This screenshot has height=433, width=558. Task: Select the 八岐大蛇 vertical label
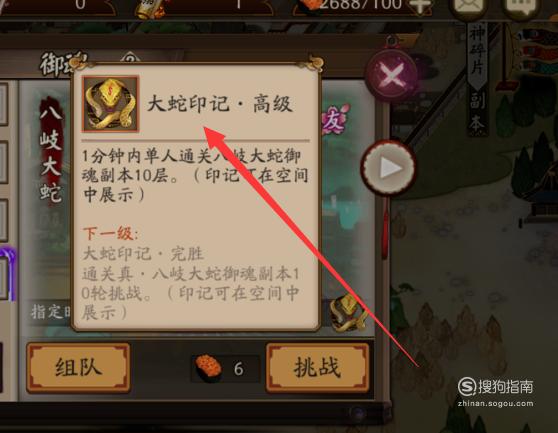(51, 155)
